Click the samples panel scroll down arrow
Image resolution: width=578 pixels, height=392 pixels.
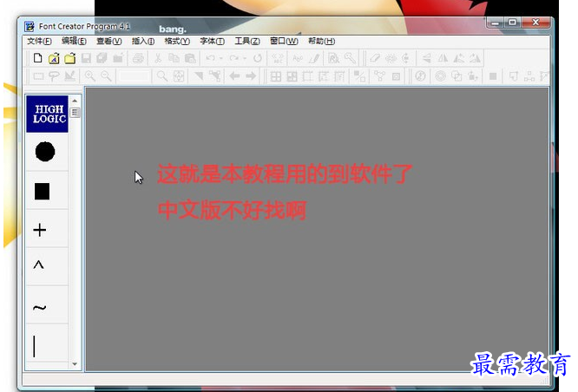(75, 364)
